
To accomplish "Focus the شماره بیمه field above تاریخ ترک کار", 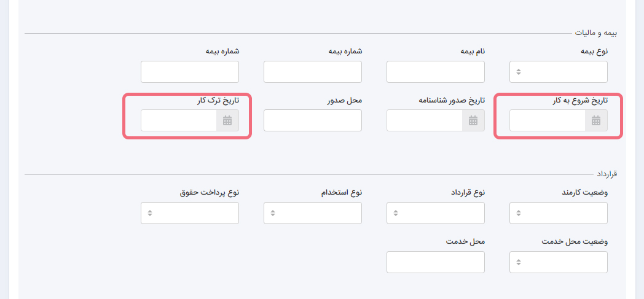I will tap(190, 72).
